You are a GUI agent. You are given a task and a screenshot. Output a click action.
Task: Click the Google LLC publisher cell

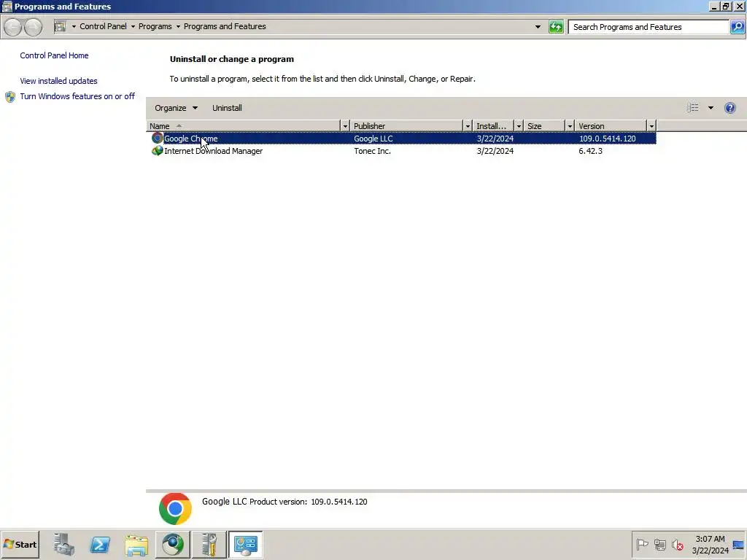pyautogui.click(x=373, y=139)
